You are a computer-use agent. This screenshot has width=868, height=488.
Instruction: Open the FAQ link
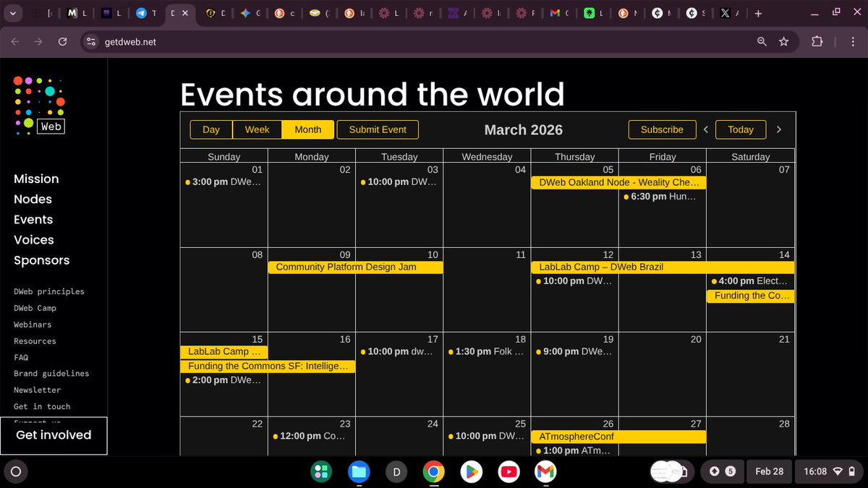pos(21,357)
